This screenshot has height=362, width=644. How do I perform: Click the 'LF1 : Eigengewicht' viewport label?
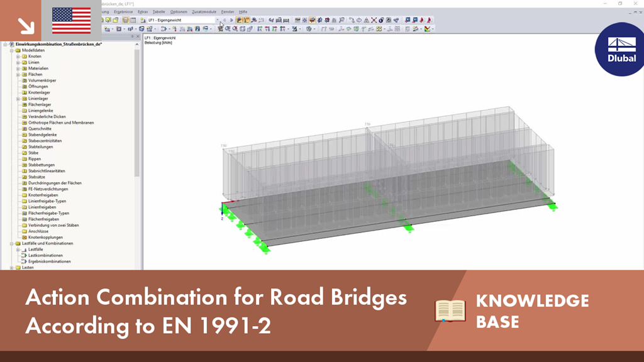pyautogui.click(x=160, y=38)
